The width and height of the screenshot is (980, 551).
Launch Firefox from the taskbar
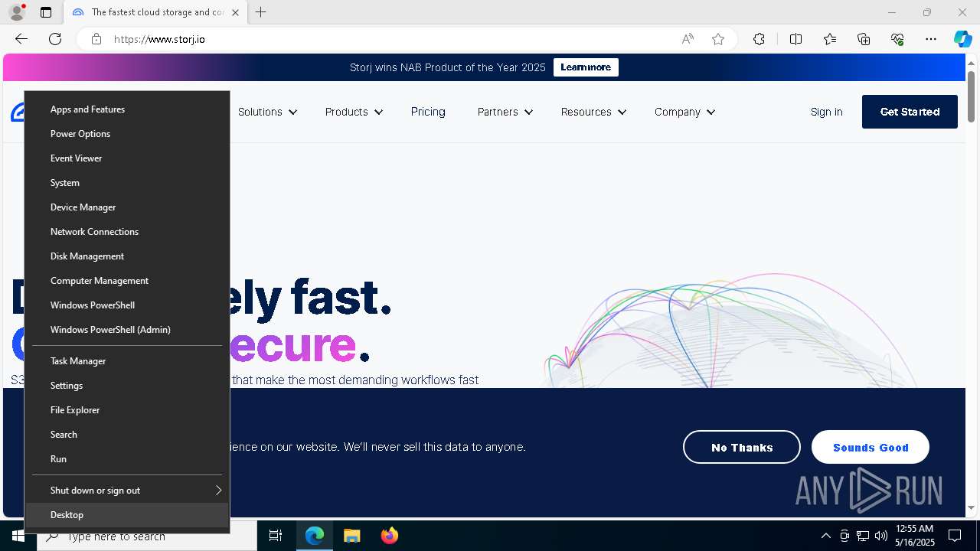pyautogui.click(x=390, y=536)
